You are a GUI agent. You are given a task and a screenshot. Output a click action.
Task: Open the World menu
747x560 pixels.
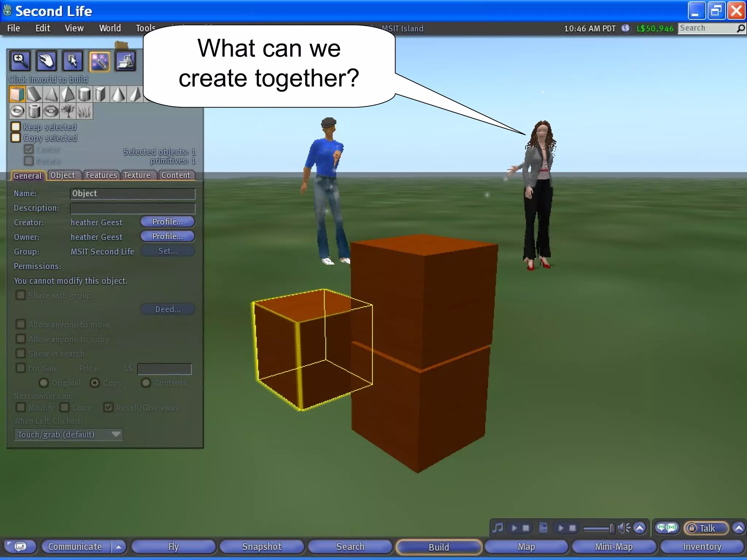click(x=110, y=28)
